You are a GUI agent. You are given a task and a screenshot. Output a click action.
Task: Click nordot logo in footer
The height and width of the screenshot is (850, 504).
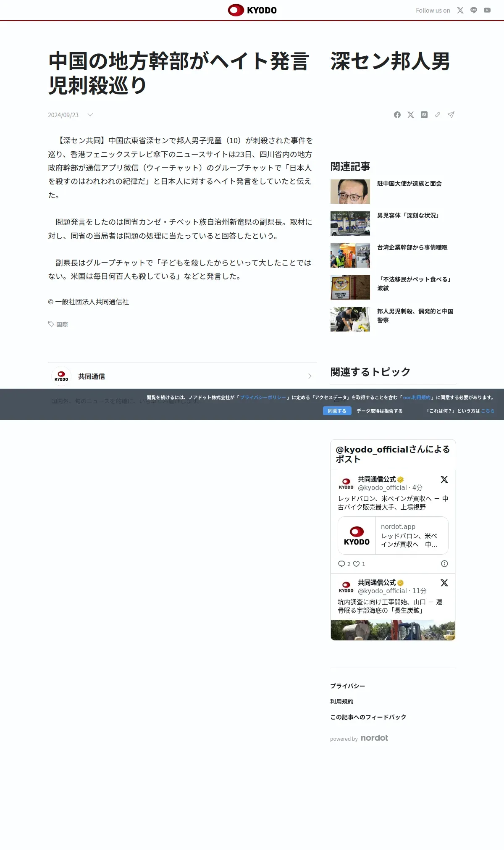click(375, 738)
